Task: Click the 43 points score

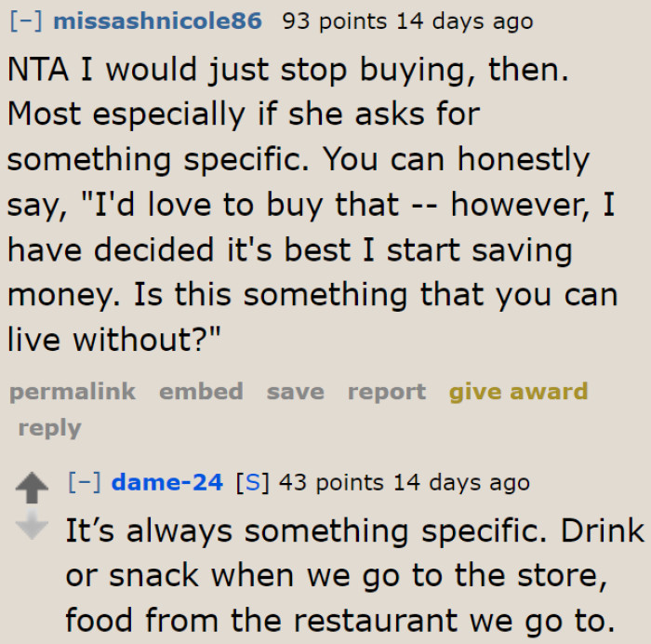Action: click(x=330, y=482)
